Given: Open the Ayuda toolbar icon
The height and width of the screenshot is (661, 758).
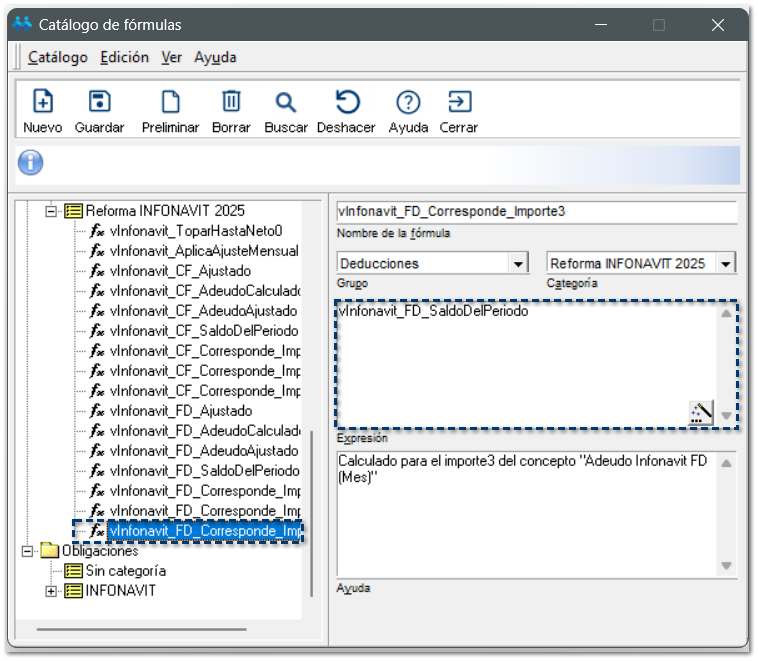Looking at the screenshot, I should (x=408, y=103).
